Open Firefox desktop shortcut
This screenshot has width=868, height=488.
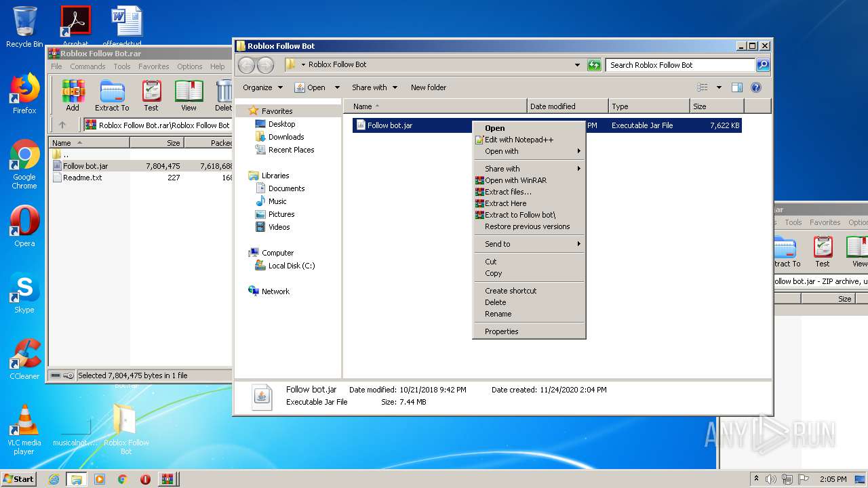coord(24,94)
